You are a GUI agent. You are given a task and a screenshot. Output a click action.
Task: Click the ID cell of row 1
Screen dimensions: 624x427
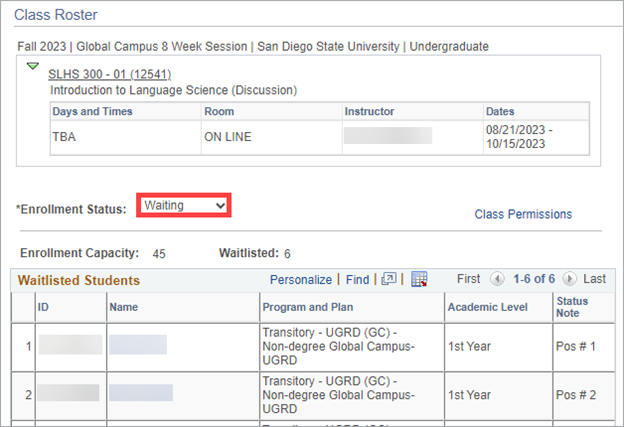tap(70, 345)
